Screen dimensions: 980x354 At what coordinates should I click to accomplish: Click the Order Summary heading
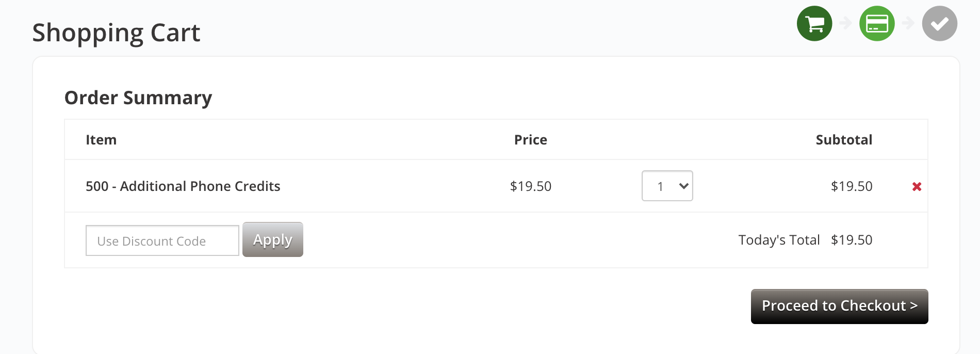[x=138, y=98]
